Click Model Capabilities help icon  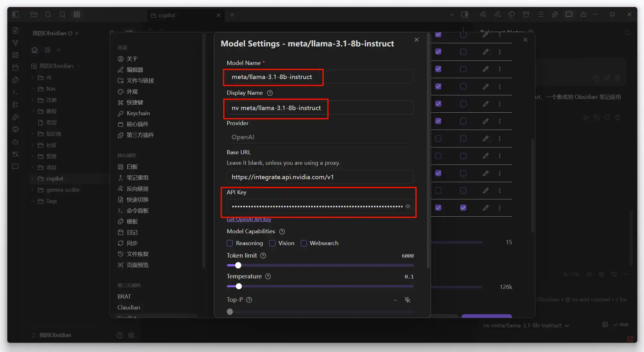click(x=282, y=231)
